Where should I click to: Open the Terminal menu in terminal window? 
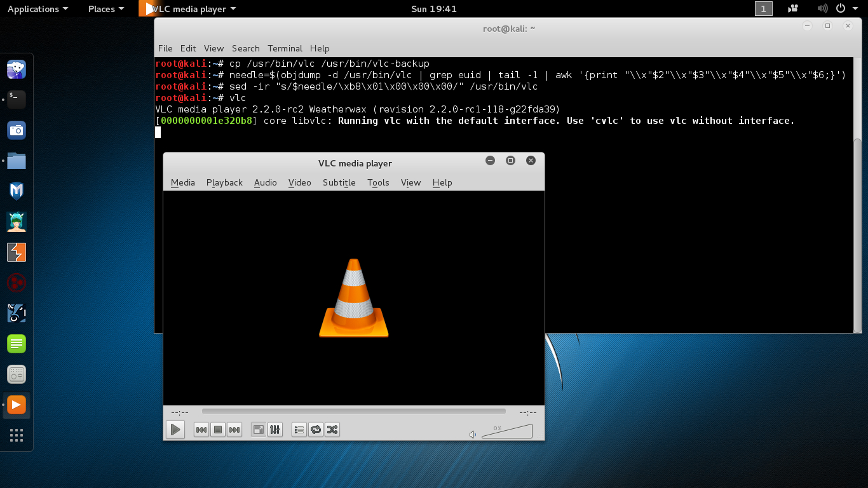pyautogui.click(x=285, y=48)
